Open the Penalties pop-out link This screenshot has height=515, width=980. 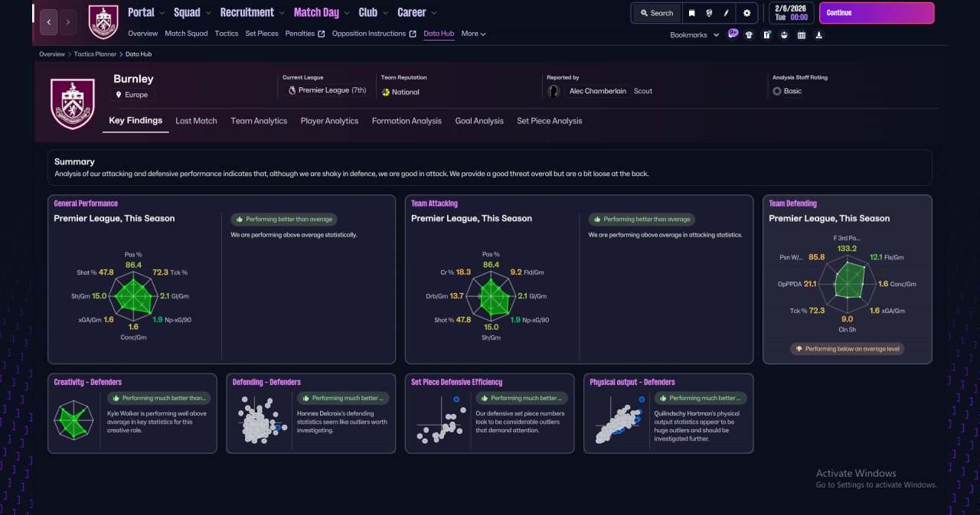[x=305, y=34]
